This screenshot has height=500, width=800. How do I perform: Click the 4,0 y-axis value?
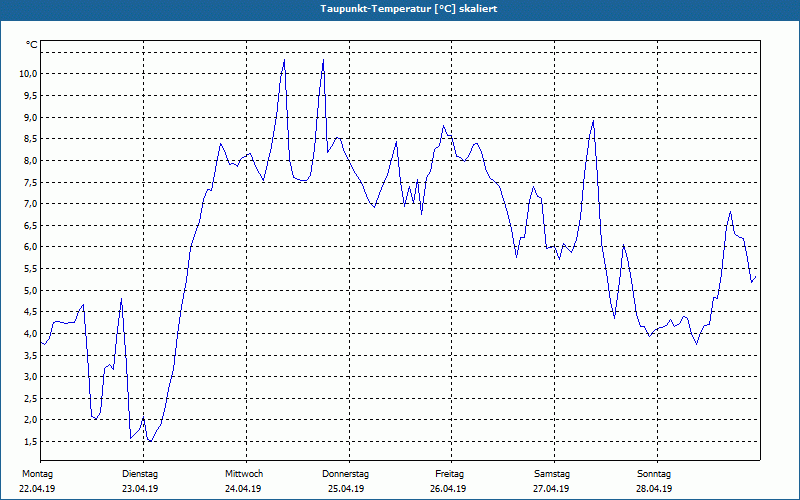30,334
